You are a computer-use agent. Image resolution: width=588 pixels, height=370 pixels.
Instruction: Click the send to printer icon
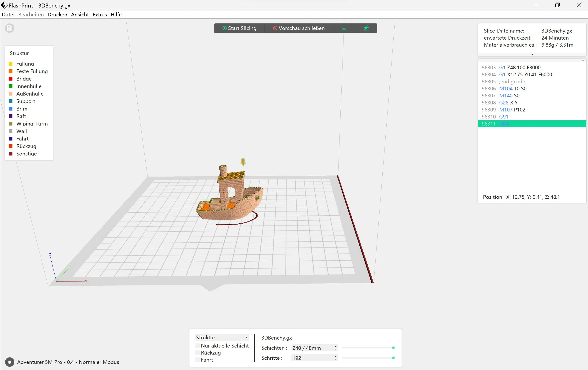point(366,28)
